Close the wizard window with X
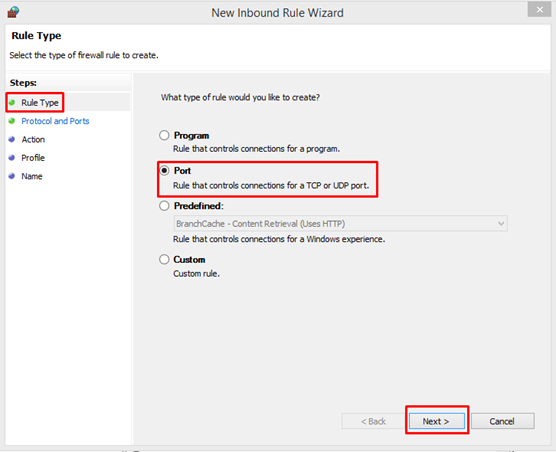Viewport: 556px width, 452px height. pos(539,10)
